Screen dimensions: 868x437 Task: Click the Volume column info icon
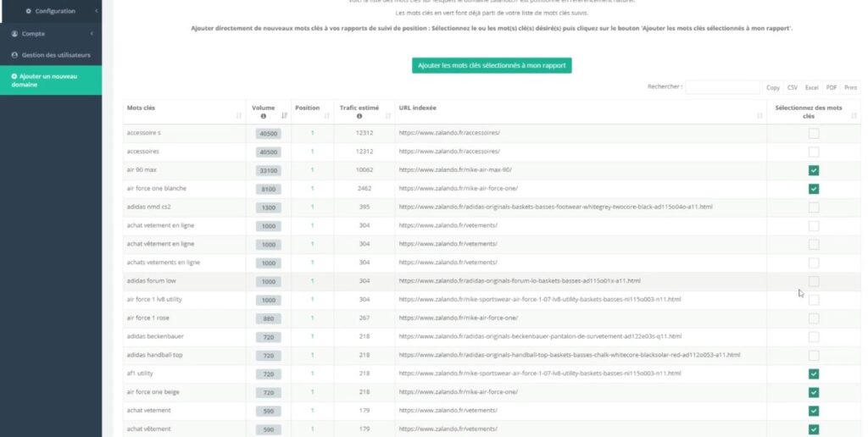pos(263,116)
